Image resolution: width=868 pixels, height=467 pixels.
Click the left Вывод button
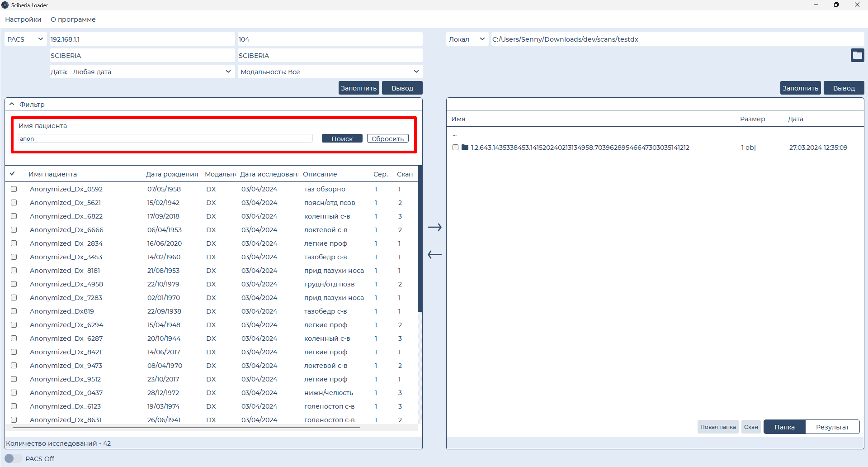[402, 88]
